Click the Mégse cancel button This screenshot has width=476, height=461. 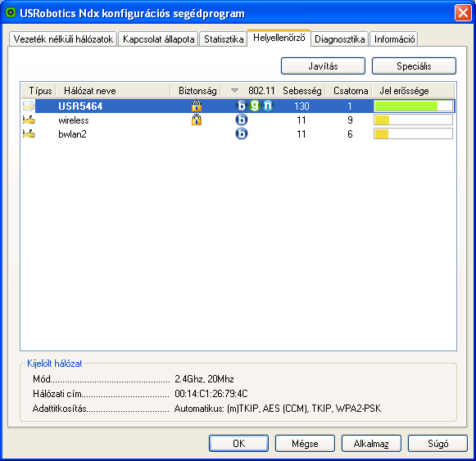(x=305, y=444)
